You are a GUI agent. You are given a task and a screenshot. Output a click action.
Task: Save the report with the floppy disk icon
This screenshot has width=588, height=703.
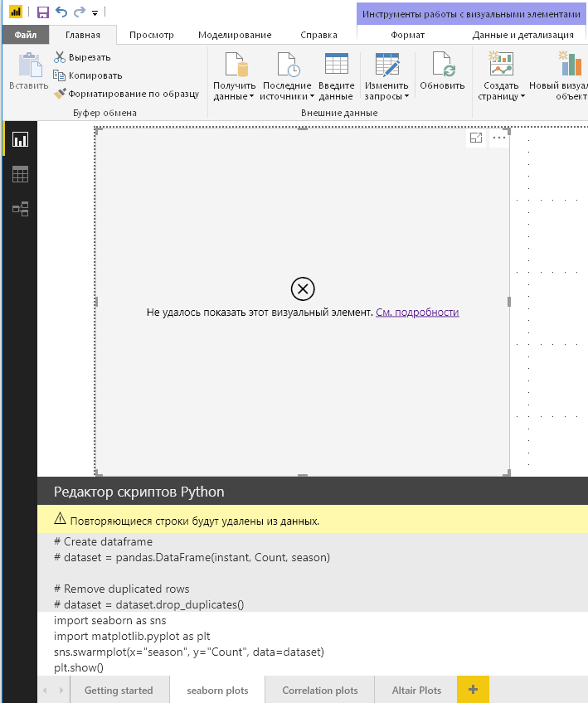point(42,12)
